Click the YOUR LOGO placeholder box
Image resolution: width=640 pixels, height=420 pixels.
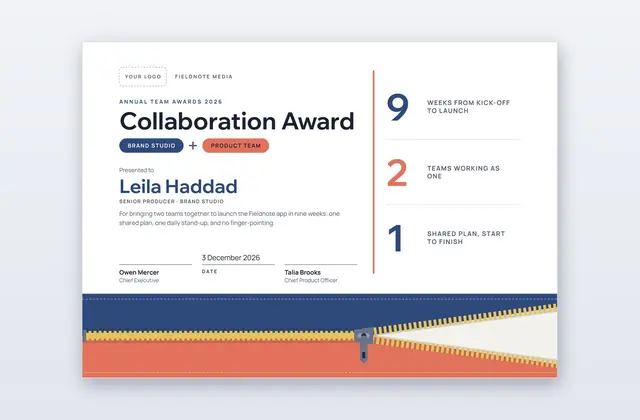pyautogui.click(x=143, y=76)
